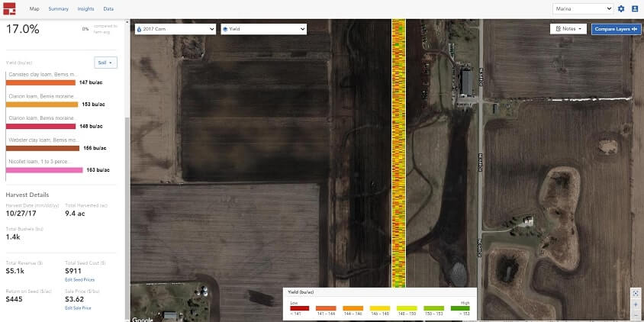The width and height of the screenshot is (644, 322).
Task: Switch to the Summary tab
Action: (58, 8)
